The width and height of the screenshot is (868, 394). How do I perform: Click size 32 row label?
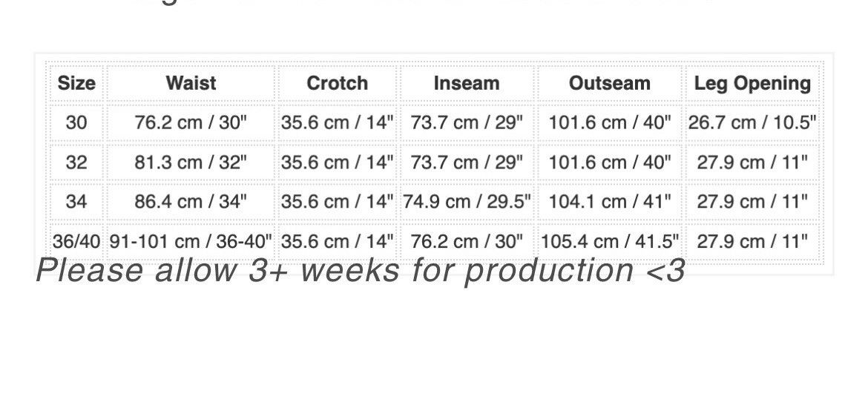coord(76,162)
